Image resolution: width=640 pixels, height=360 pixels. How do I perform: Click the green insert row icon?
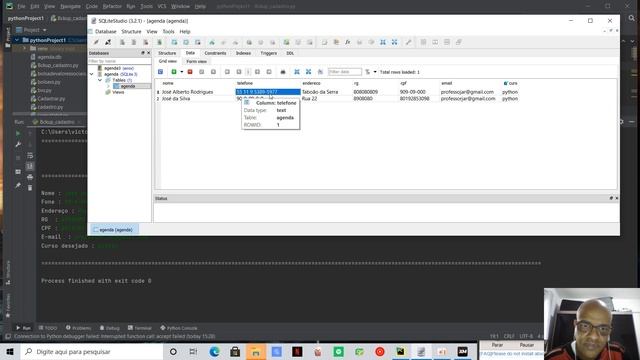point(174,72)
